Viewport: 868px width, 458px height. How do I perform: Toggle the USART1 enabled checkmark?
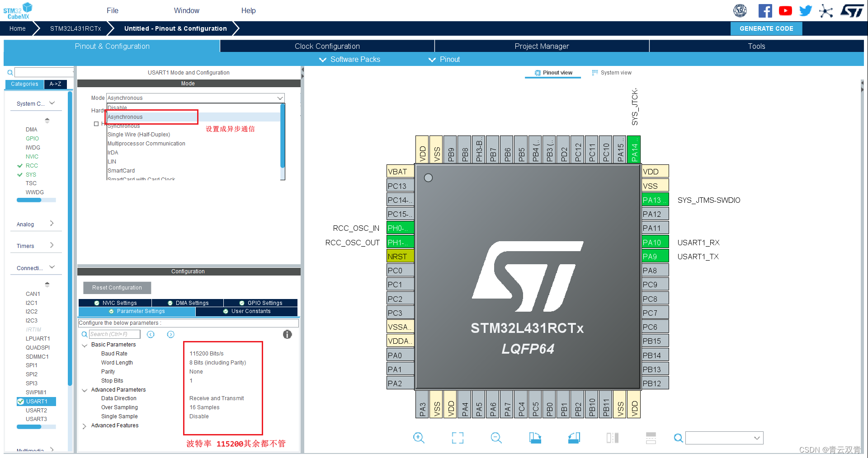click(20, 401)
